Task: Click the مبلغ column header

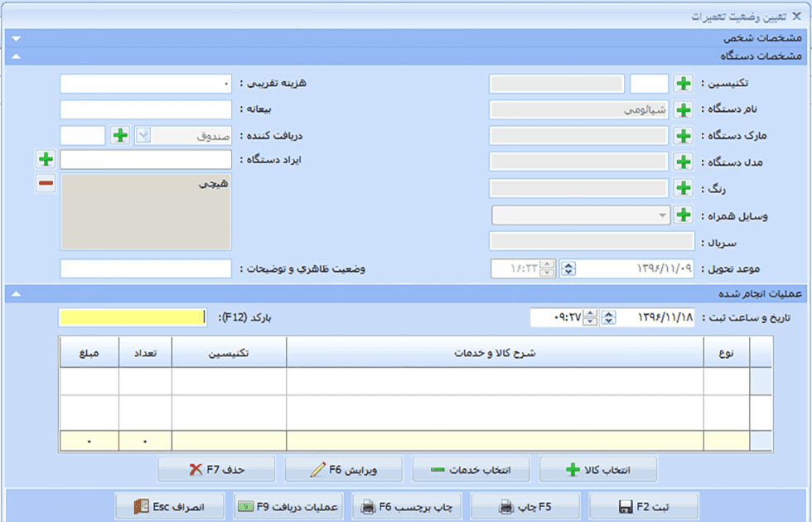Action: coord(89,353)
